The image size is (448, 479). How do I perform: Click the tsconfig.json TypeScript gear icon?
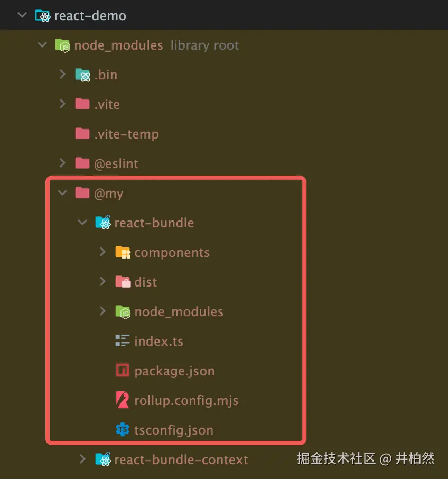[123, 430]
